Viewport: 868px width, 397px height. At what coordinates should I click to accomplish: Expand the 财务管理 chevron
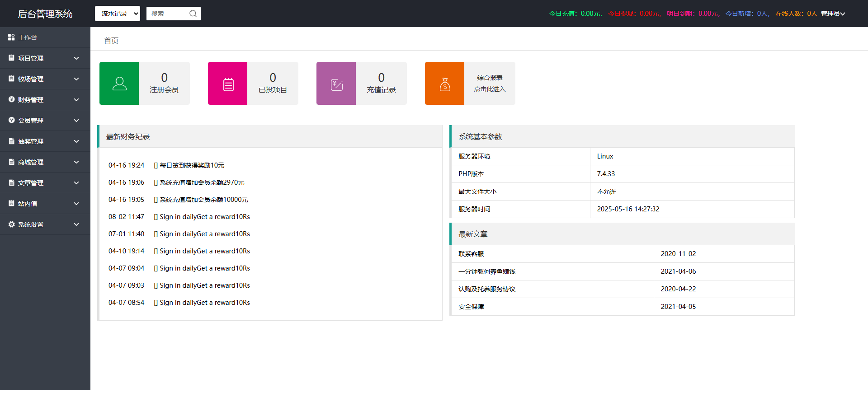pos(76,100)
